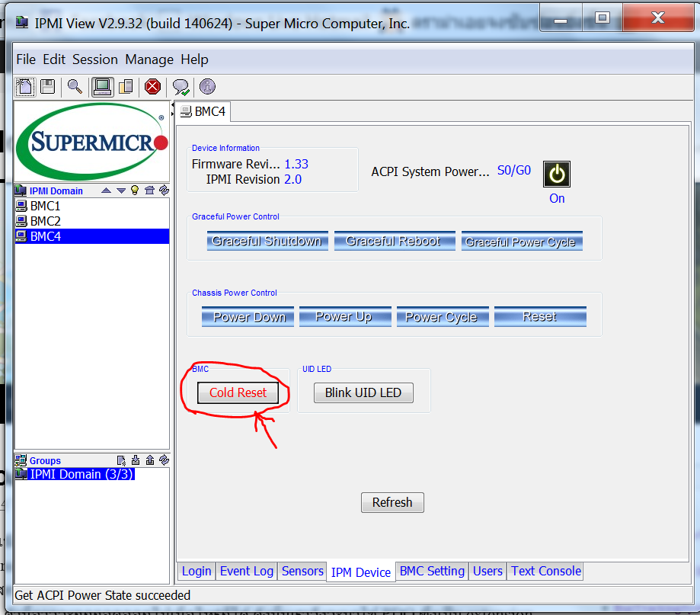Open the File menu
This screenshot has width=700, height=615.
[x=26, y=59]
